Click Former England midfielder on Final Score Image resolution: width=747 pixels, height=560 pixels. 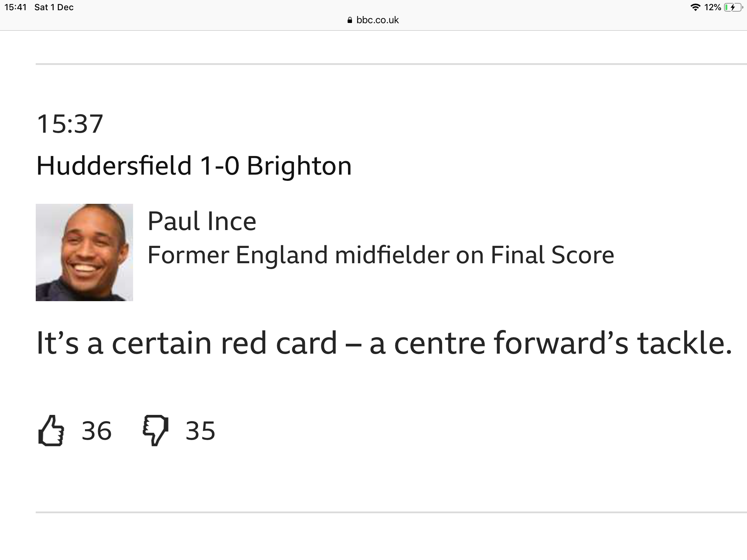(381, 255)
